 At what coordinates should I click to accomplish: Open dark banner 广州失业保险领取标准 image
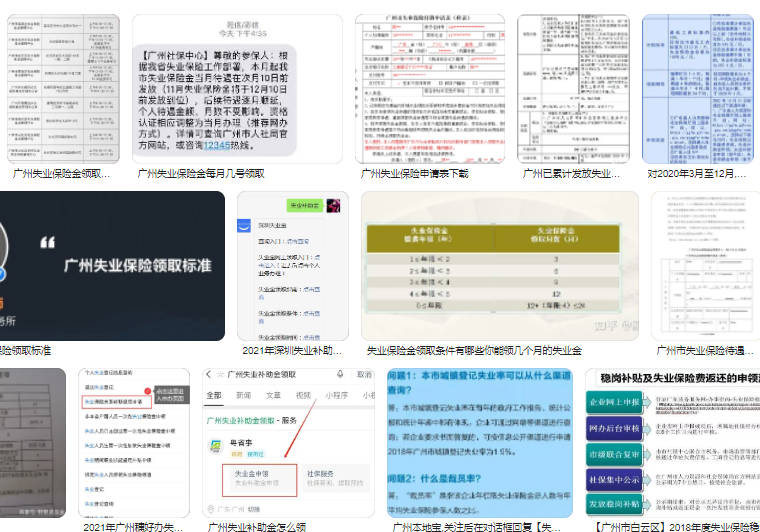click(112, 266)
